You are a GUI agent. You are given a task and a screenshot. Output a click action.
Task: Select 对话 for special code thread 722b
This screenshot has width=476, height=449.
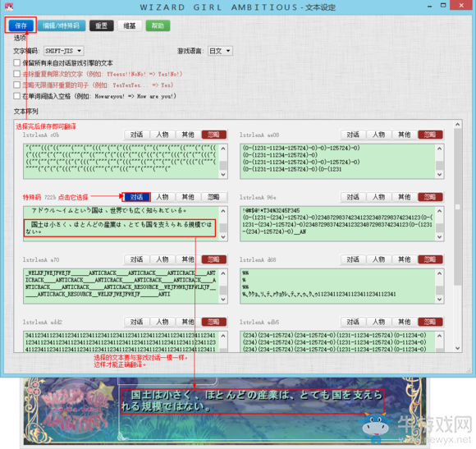pos(136,197)
